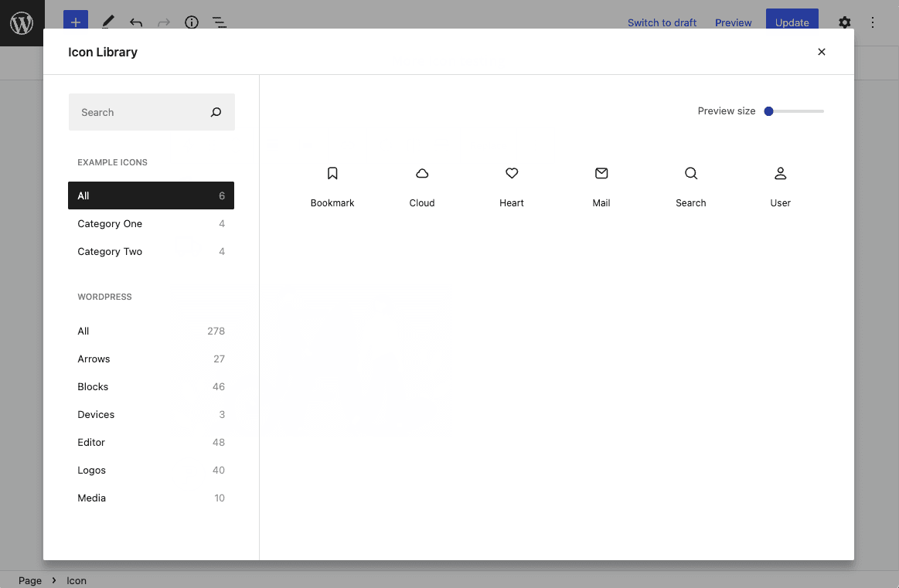Open the block inserter

(75, 22)
